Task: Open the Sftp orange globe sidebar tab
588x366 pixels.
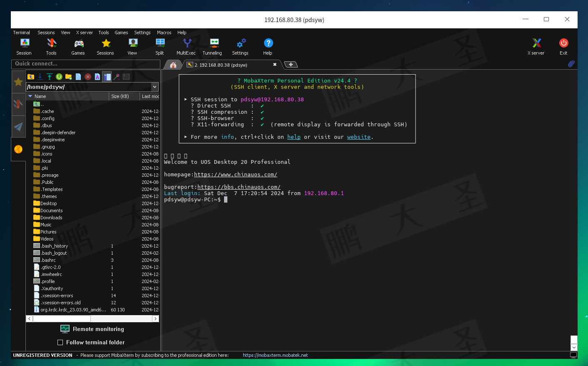Action: tap(18, 149)
